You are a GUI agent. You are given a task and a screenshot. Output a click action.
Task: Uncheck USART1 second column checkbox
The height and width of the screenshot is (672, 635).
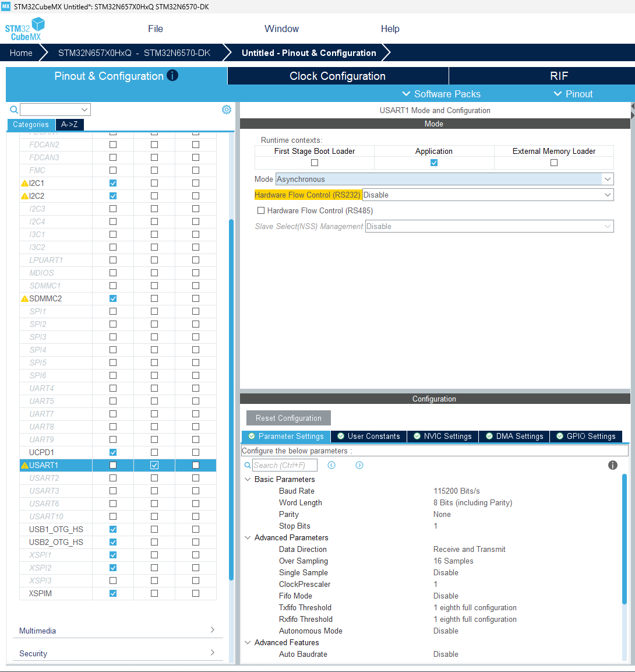click(x=154, y=465)
